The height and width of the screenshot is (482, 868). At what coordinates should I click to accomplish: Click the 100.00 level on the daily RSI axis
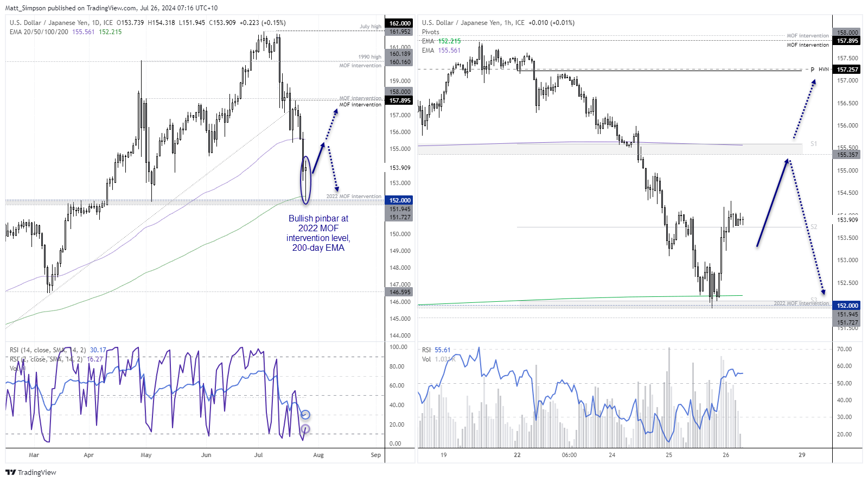click(x=398, y=347)
